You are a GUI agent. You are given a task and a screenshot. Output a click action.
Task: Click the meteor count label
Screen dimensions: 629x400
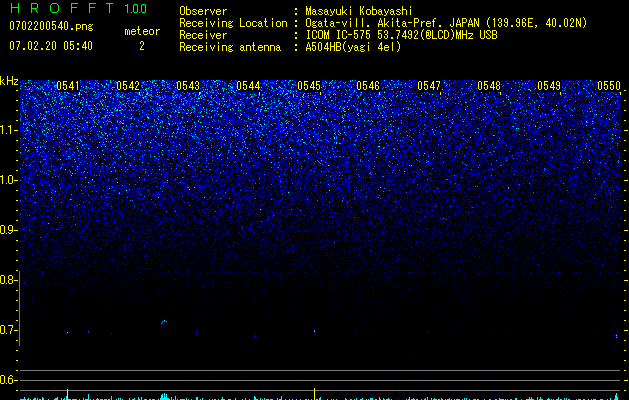(x=142, y=31)
